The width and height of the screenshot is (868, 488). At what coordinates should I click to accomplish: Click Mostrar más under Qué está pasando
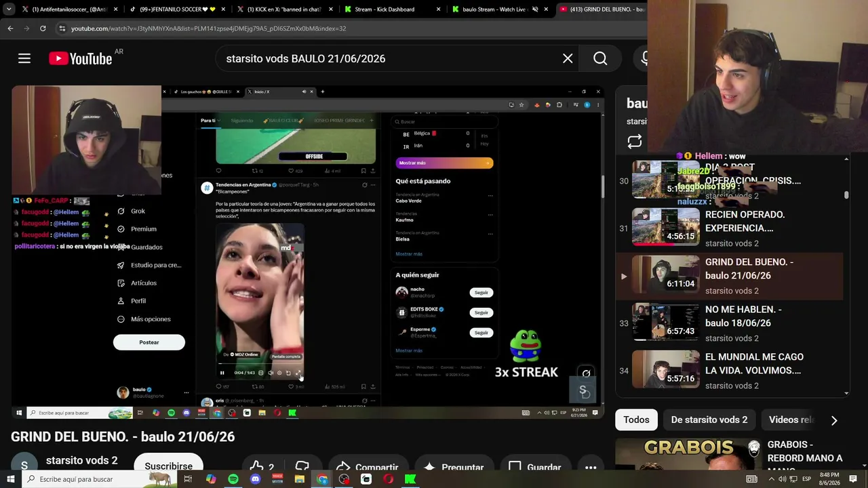tap(409, 254)
